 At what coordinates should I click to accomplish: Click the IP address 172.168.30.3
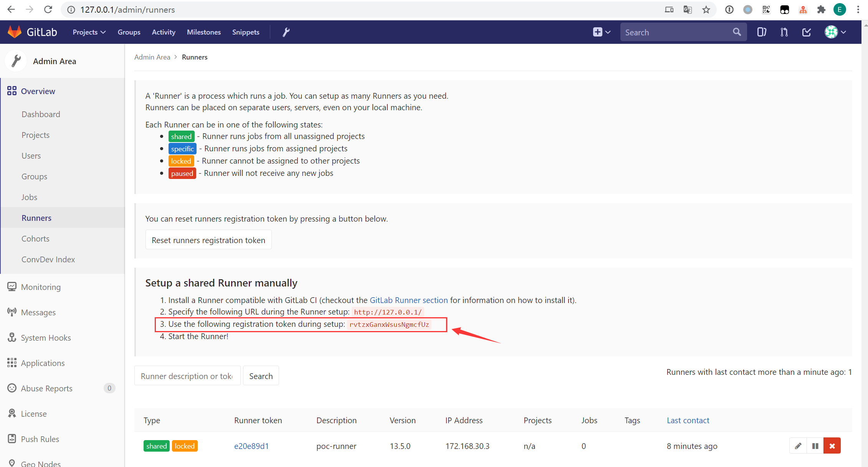point(467,446)
